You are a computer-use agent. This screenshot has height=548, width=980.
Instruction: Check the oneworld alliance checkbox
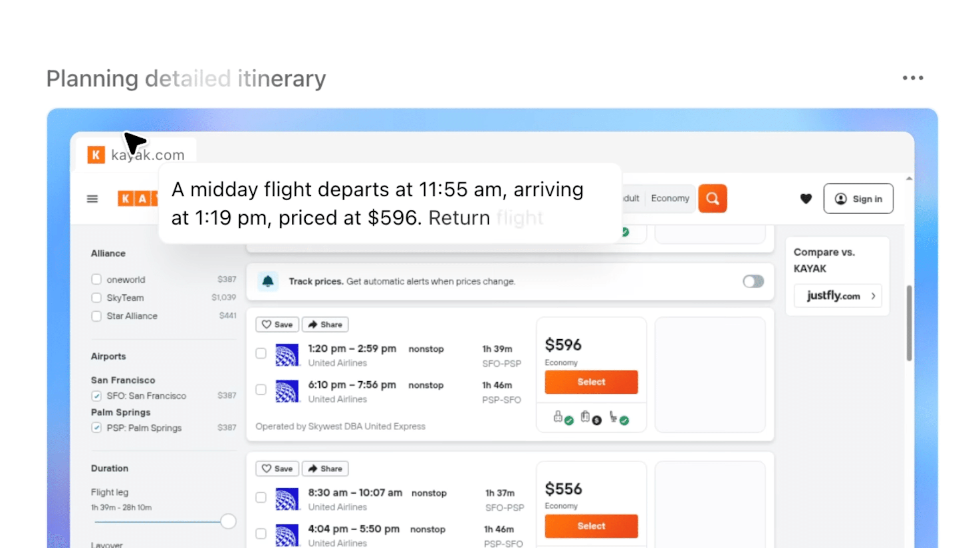96,279
